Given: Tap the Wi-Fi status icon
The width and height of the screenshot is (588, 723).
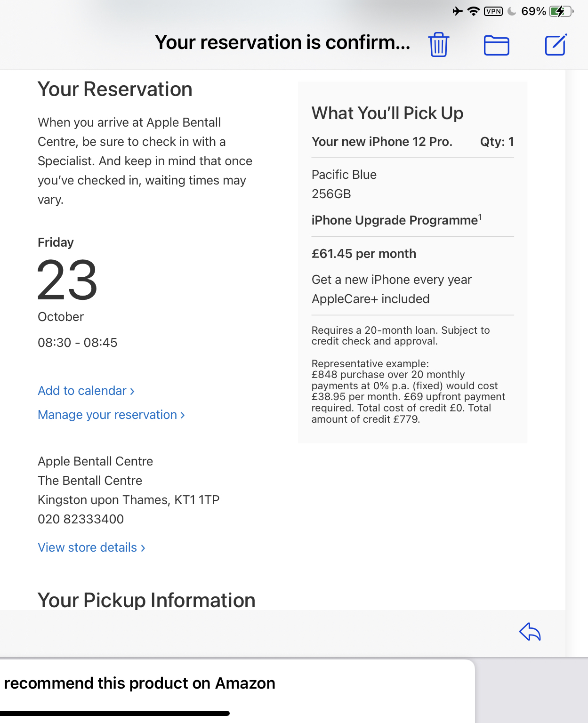Looking at the screenshot, I should 473,11.
